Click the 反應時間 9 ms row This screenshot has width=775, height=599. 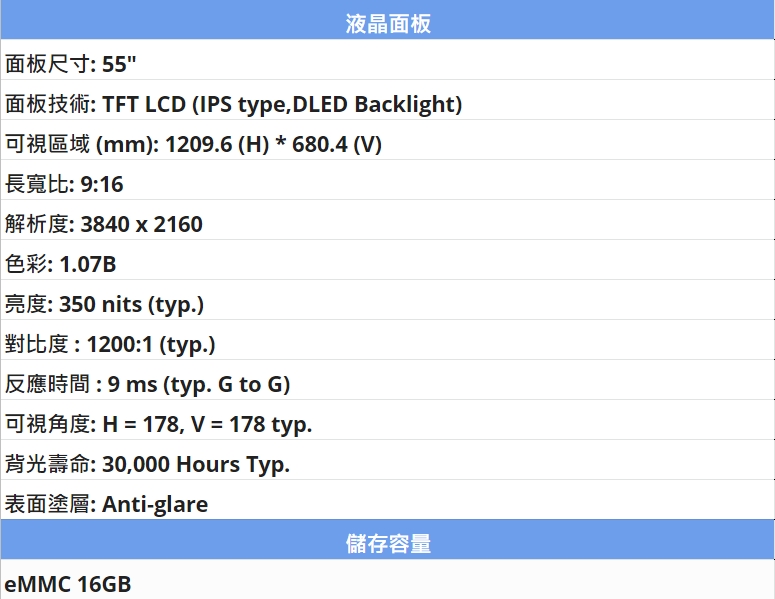[x=388, y=380]
